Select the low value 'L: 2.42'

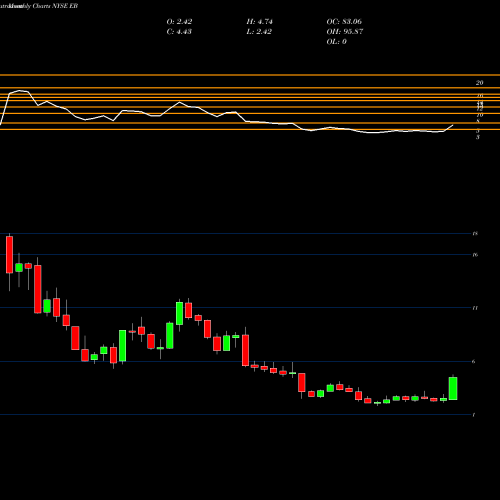click(259, 32)
